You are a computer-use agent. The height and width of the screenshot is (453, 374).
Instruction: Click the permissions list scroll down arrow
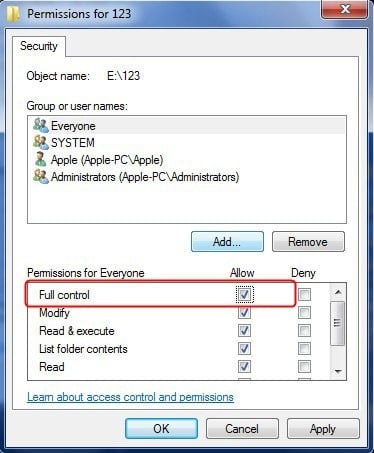(338, 371)
